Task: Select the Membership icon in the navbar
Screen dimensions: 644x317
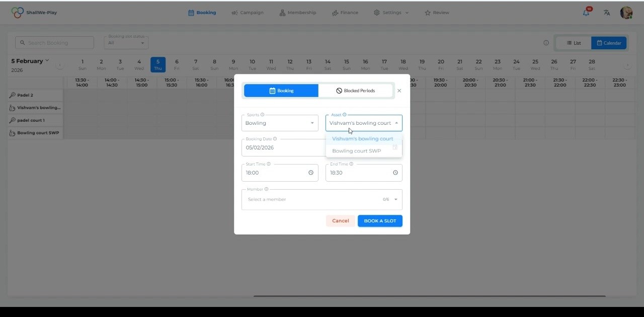Action: click(282, 13)
